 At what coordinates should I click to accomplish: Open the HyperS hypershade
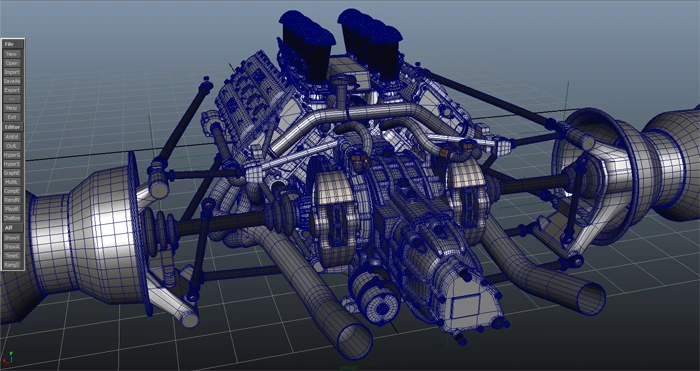pyautogui.click(x=12, y=164)
